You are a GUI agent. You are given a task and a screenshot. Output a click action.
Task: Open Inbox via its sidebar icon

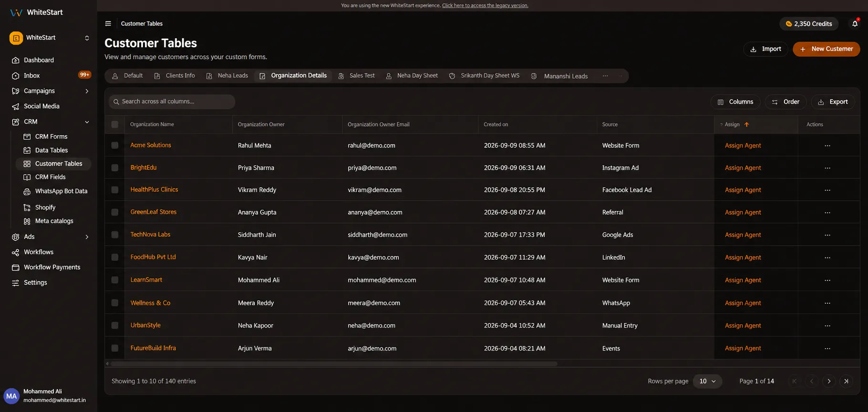(16, 75)
